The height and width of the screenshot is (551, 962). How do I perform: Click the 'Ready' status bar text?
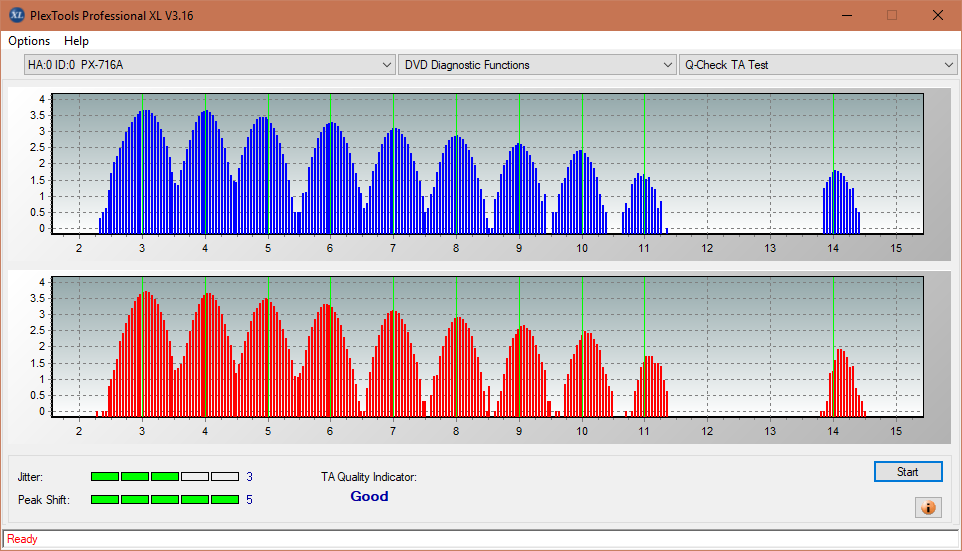coord(22,539)
